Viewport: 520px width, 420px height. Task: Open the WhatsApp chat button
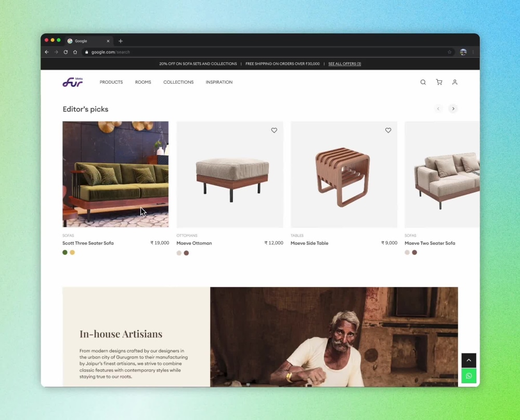(469, 375)
